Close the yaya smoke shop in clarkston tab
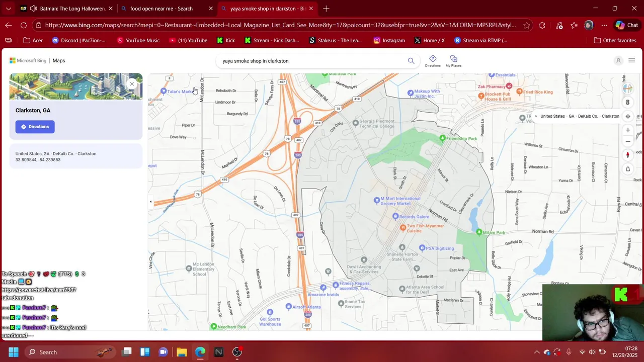This screenshot has width=644, height=362. pyautogui.click(x=311, y=9)
